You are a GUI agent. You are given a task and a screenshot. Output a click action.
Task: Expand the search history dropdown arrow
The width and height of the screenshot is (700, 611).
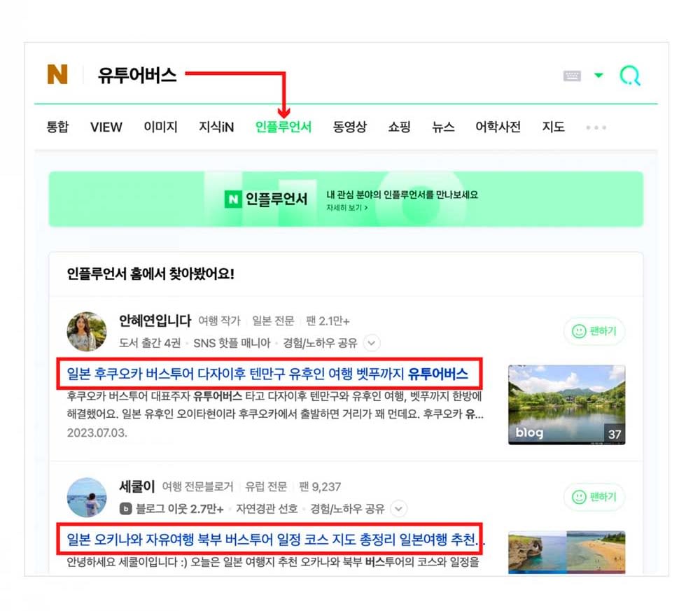point(598,75)
